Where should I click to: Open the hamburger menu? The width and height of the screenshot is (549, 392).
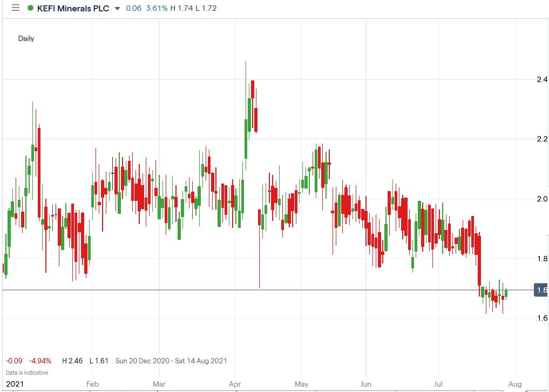coord(16,8)
